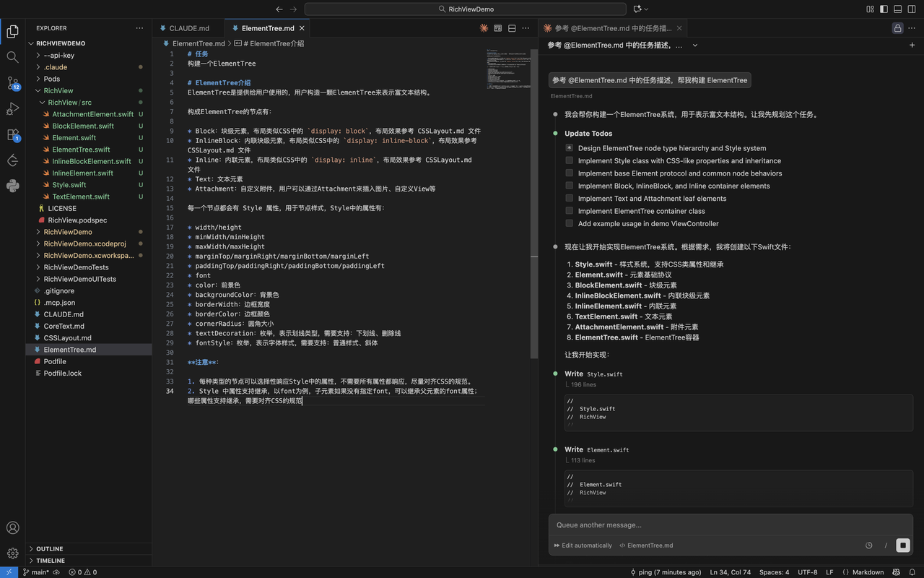Open editor More Actions ellipsis menu
This screenshot has height=578, width=924.
(526, 28)
